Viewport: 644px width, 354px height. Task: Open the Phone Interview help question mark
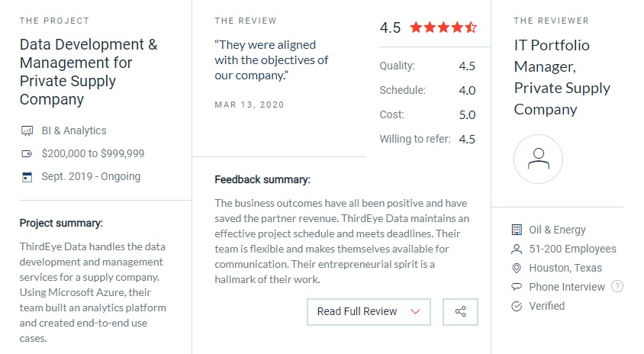click(x=617, y=286)
